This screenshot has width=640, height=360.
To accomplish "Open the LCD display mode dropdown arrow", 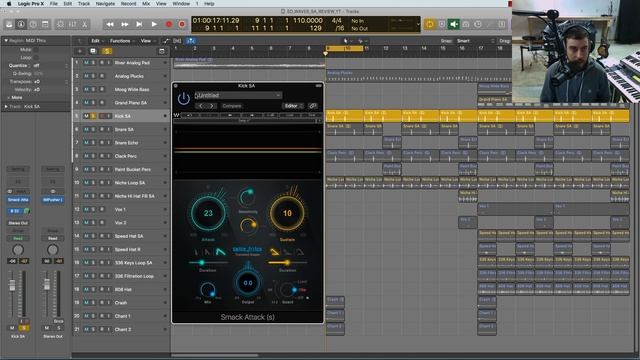I will (418, 24).
